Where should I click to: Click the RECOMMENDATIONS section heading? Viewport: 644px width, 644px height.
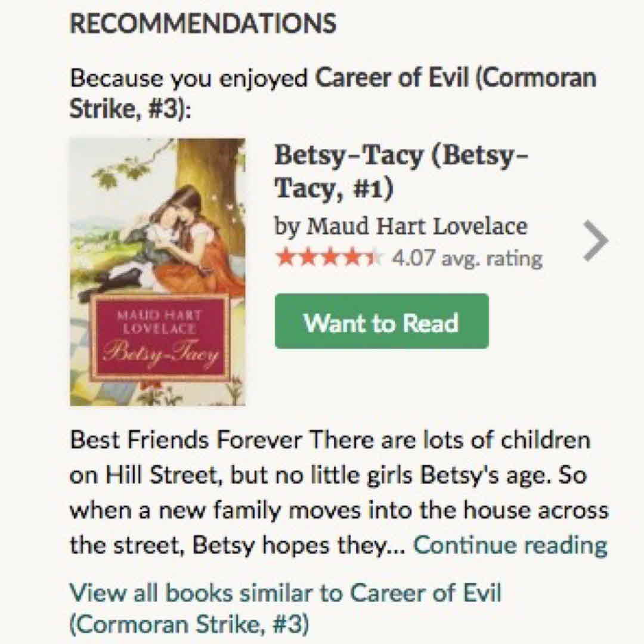tap(203, 24)
